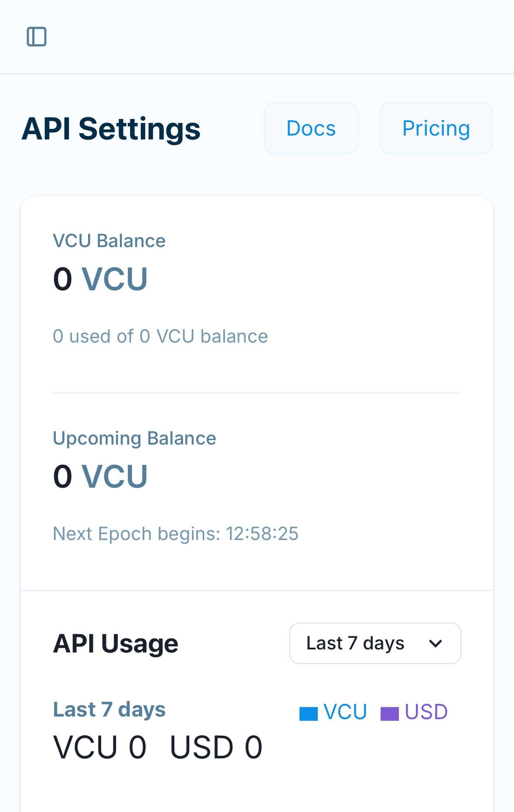Click the "0 used of 0 VCU balance" text
The image size is (514, 812).
click(160, 336)
